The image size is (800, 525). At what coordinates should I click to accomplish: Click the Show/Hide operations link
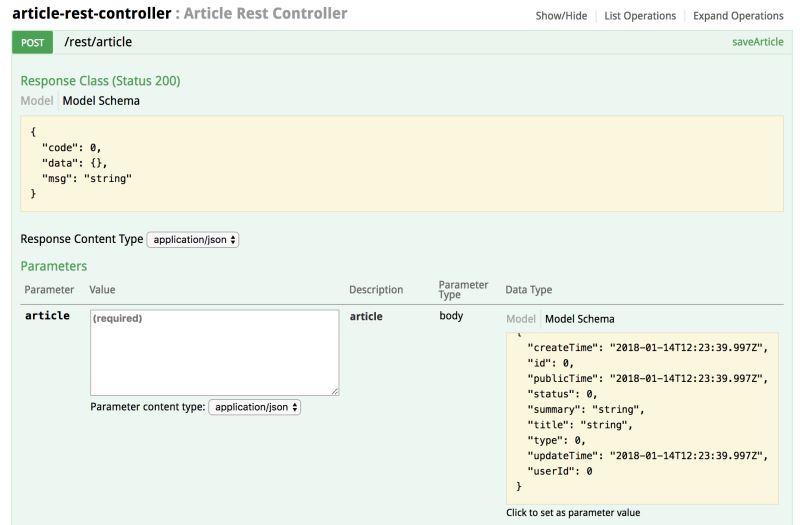[564, 16]
